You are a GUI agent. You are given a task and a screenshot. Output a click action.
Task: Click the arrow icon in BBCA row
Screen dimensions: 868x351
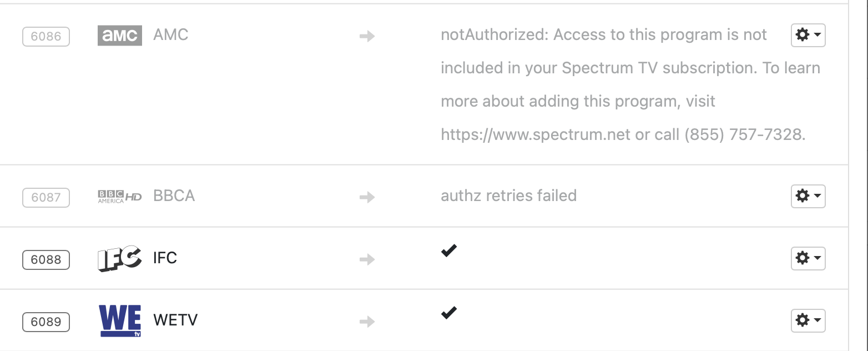[367, 197]
